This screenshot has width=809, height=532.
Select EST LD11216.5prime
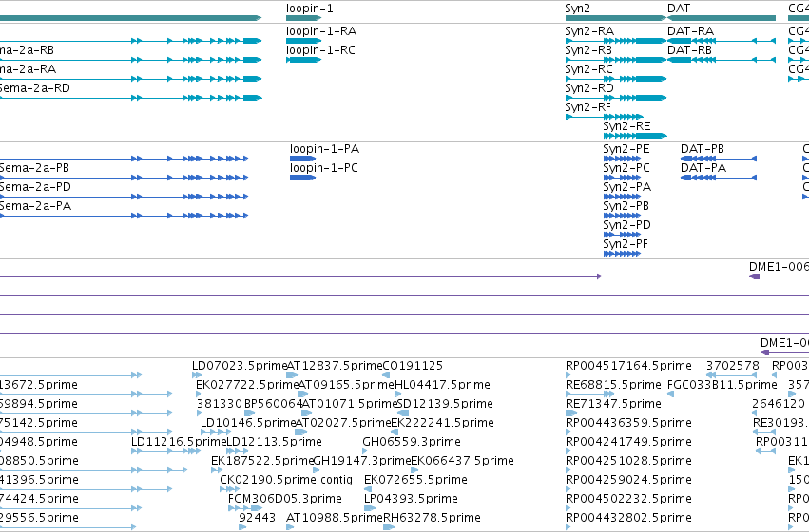pyautogui.click(x=165, y=451)
